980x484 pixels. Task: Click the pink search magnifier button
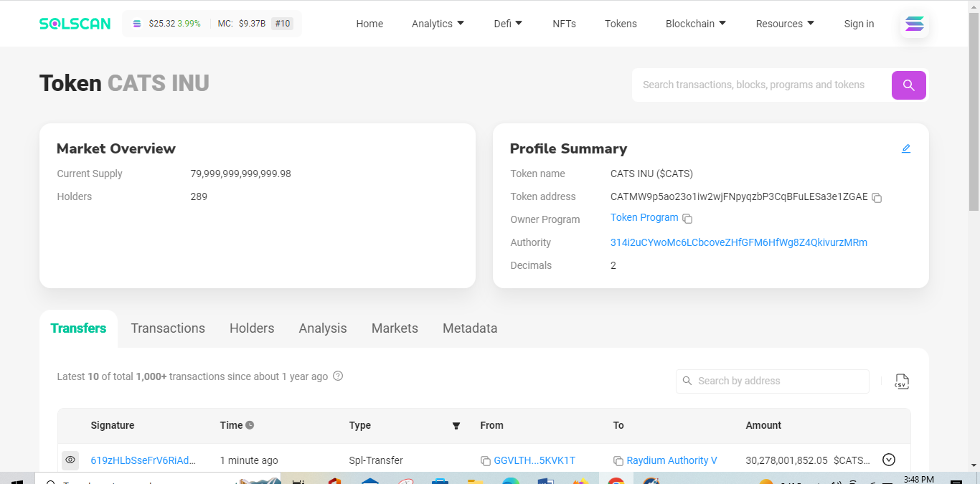pyautogui.click(x=908, y=85)
